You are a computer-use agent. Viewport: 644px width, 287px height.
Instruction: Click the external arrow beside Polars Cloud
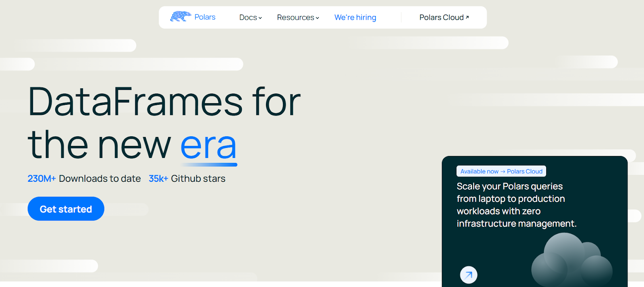pos(467,17)
